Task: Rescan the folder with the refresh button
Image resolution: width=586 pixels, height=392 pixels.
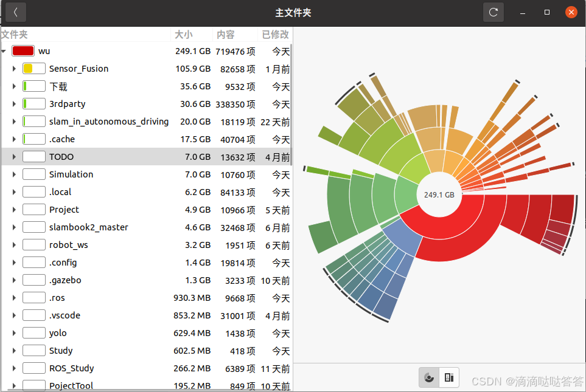Action: (493, 12)
